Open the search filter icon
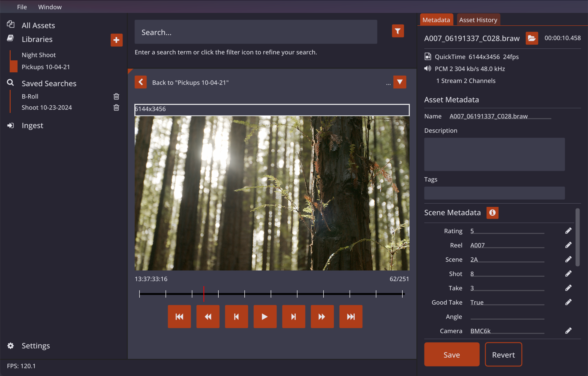Image resolution: width=588 pixels, height=376 pixels. point(398,31)
